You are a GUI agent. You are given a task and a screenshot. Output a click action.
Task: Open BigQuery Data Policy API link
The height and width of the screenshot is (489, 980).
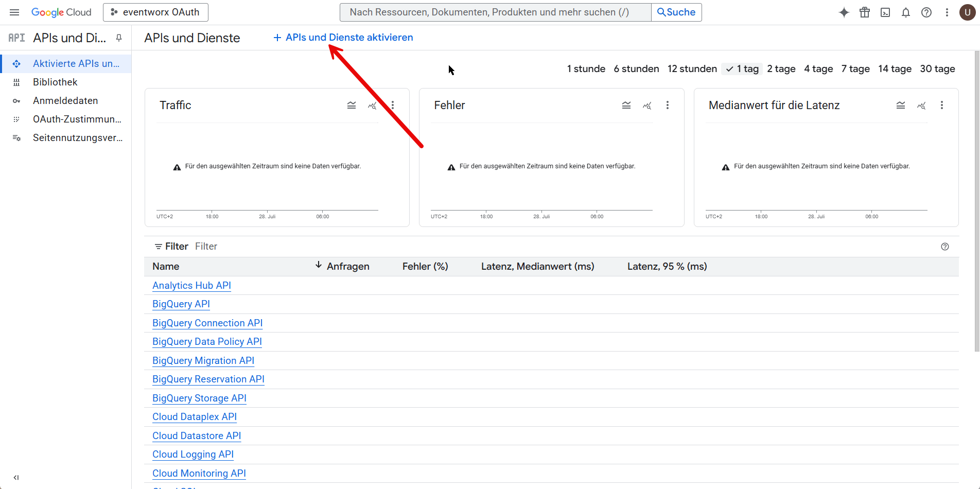coord(207,342)
